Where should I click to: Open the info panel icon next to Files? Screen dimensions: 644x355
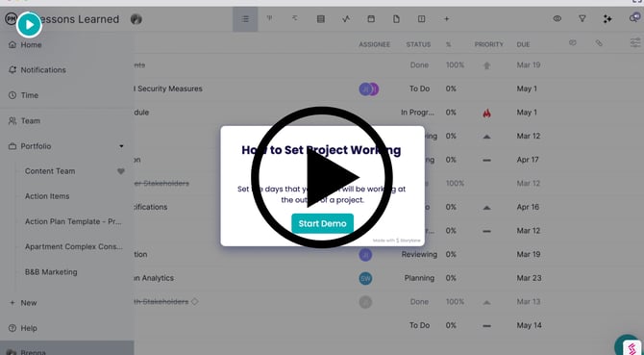pos(421,19)
